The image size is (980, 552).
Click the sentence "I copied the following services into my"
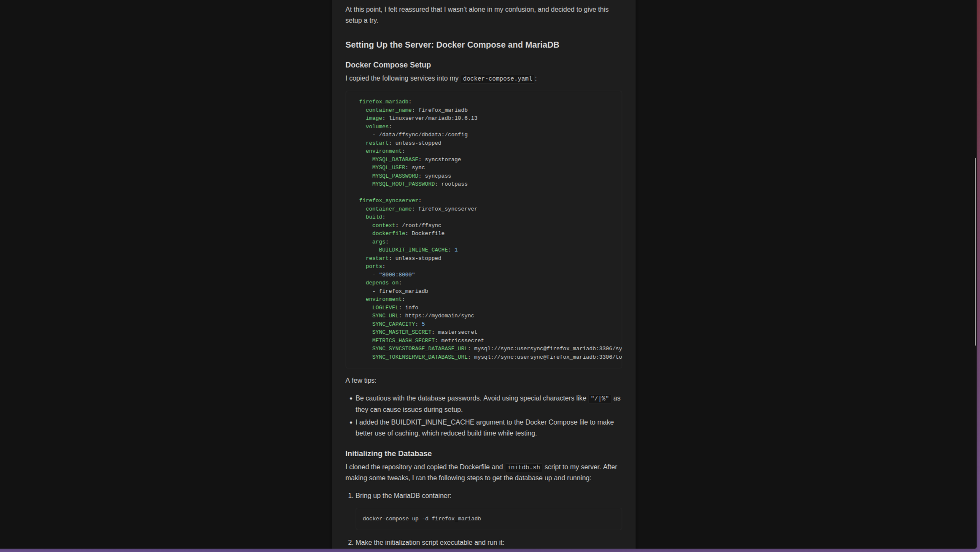tap(402, 78)
